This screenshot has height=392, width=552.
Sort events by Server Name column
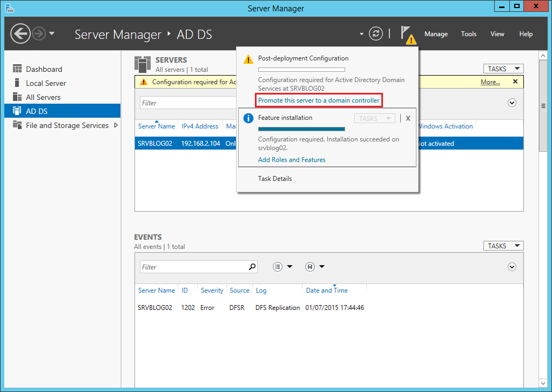(x=156, y=290)
